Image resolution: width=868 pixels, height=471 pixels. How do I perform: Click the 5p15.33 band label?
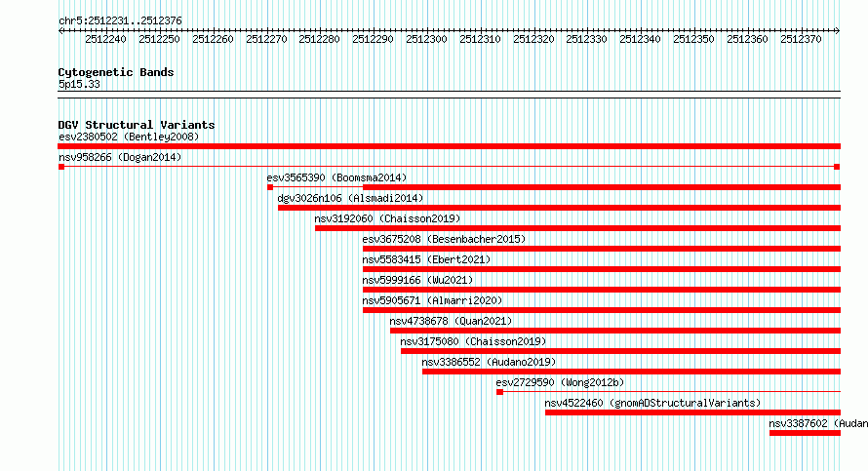(x=79, y=84)
